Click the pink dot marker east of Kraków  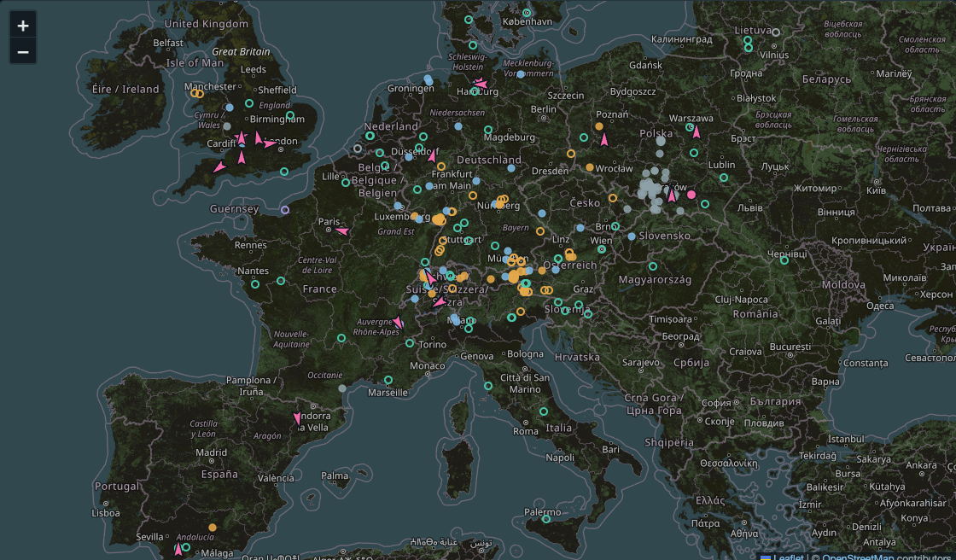pyautogui.click(x=691, y=195)
